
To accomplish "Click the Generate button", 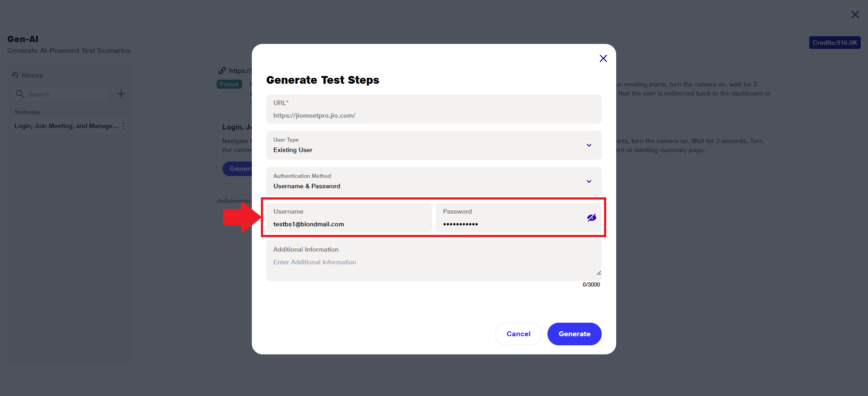I will point(574,334).
